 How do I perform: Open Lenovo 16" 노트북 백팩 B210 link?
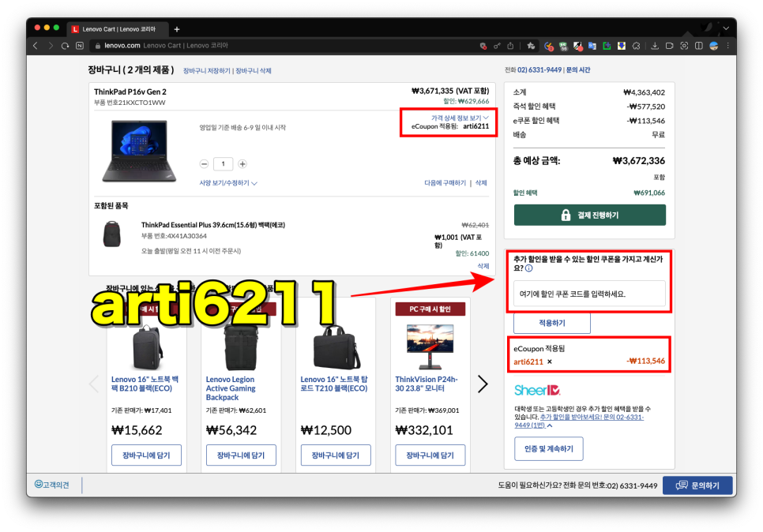145,384
